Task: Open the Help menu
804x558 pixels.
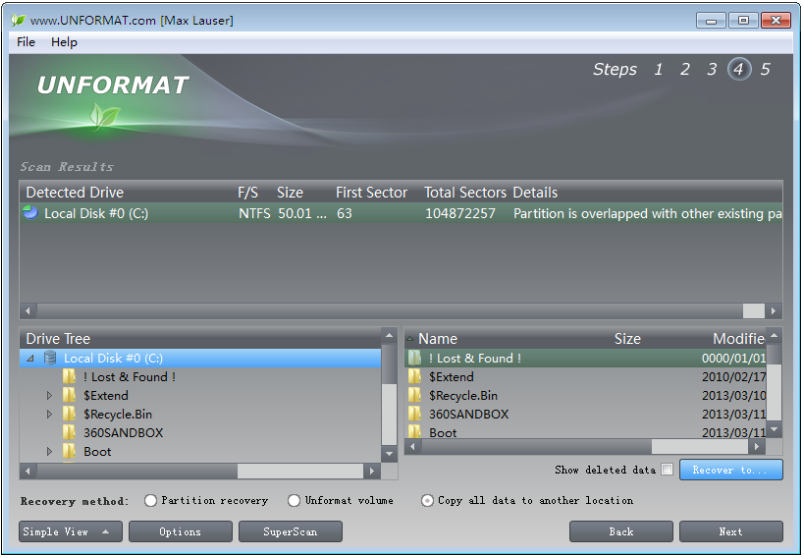Action: pyautogui.click(x=64, y=42)
